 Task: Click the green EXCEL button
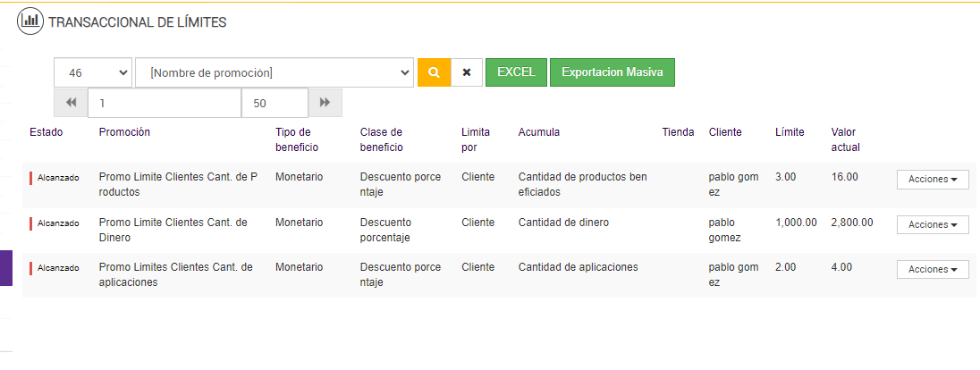516,72
